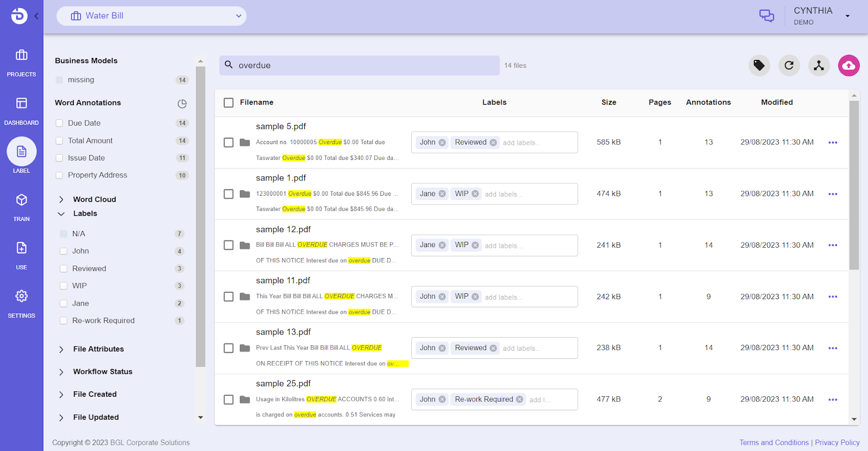
Task: Click the refresh icon in toolbar
Action: click(789, 66)
